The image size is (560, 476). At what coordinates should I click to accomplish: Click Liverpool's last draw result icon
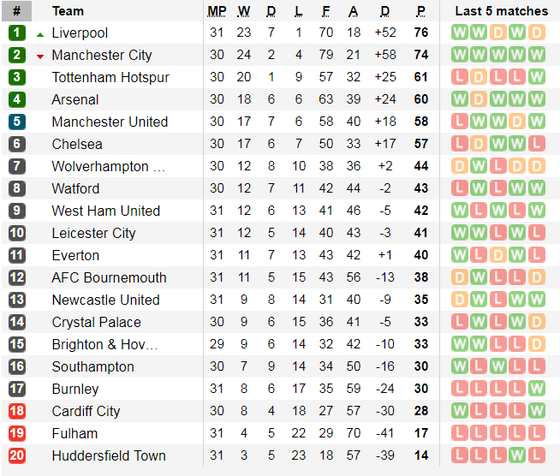(536, 32)
